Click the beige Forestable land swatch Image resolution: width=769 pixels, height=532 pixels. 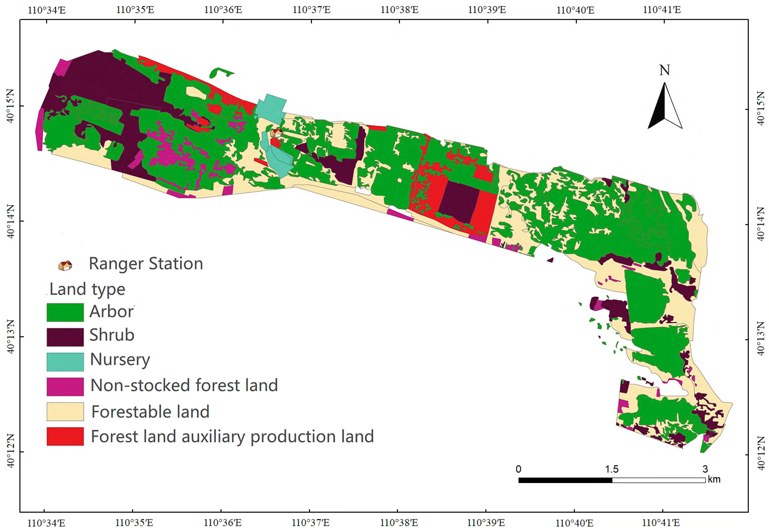pos(65,412)
